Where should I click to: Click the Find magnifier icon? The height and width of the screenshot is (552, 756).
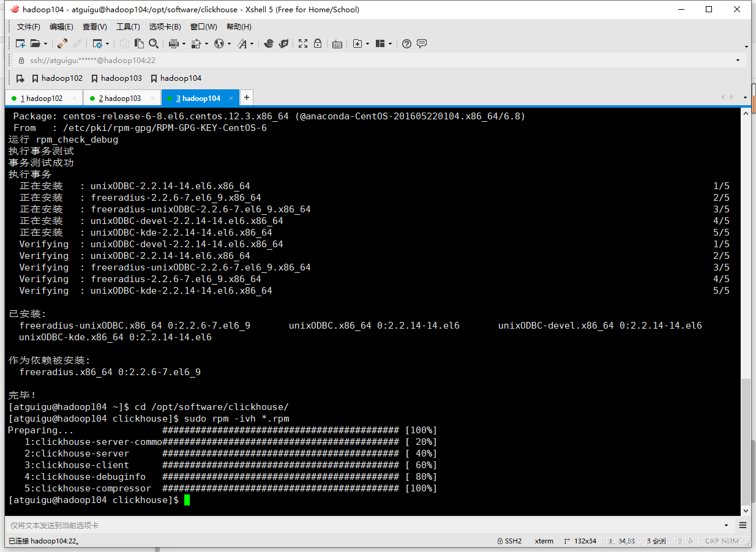point(154,43)
